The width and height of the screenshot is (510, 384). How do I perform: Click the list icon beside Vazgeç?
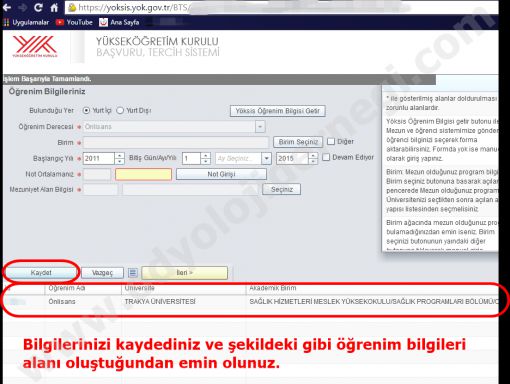click(x=133, y=273)
